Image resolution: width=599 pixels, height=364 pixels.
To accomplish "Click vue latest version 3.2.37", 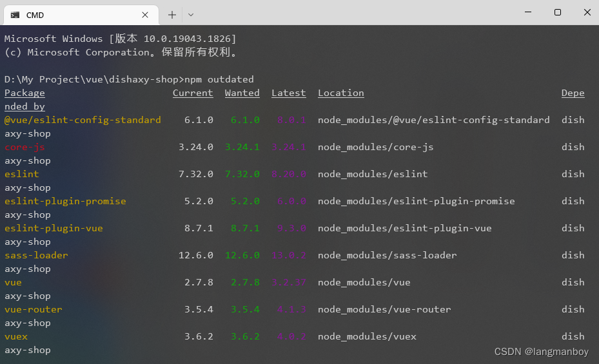I will point(289,282).
